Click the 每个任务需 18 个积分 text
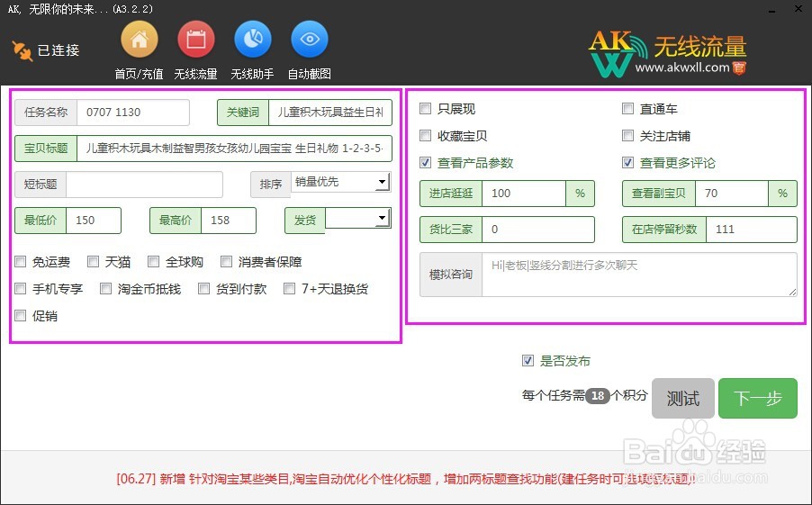The width and height of the screenshot is (812, 505). click(584, 395)
